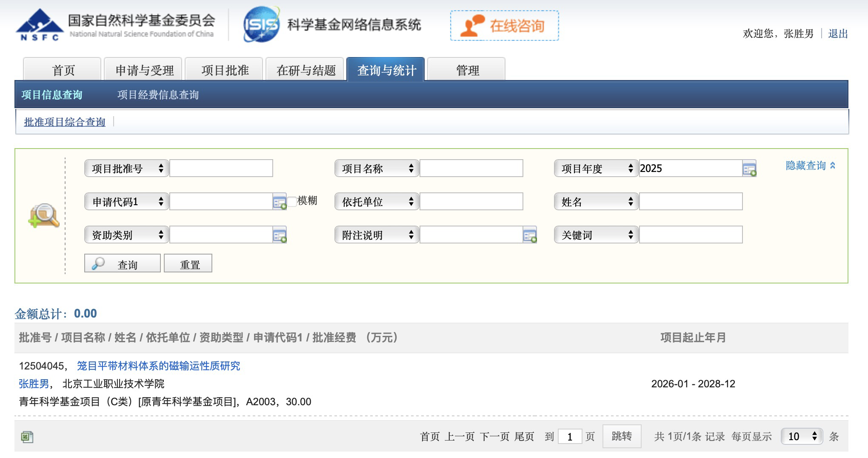This screenshot has width=868, height=458.
Task: Click the 隐藏查询 link
Action: 805,166
